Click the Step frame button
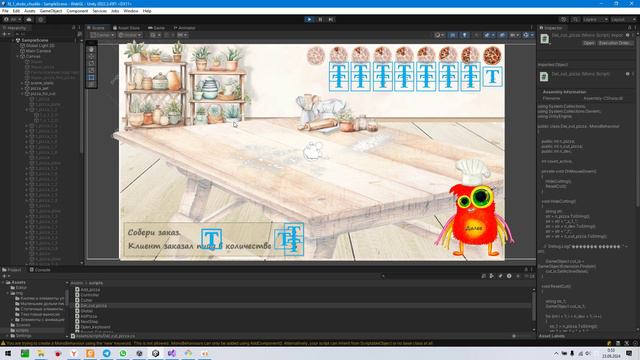The width and height of the screenshot is (640, 360). tap(331, 19)
